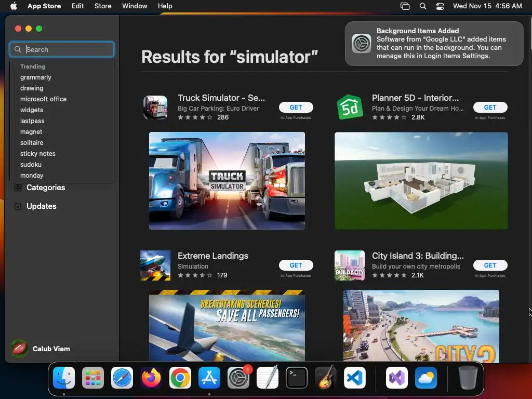Click the Background Items Added notification

[x=434, y=44]
